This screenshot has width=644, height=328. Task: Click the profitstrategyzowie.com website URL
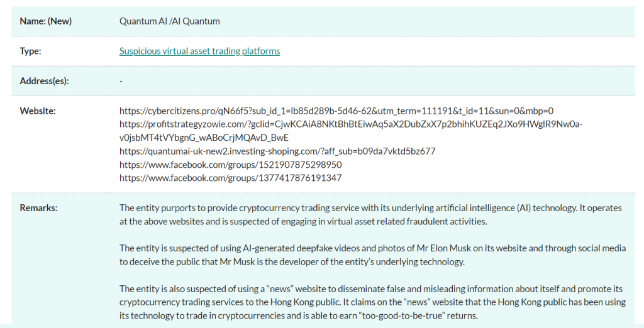point(350,124)
